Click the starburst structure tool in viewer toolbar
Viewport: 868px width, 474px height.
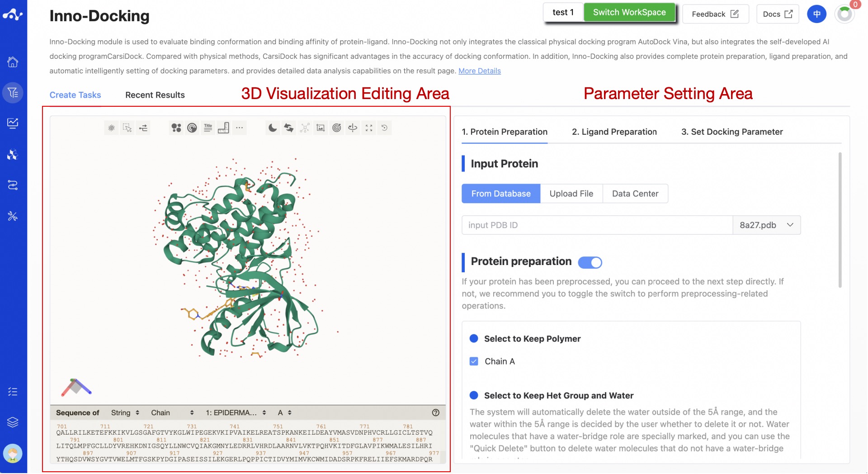pyautogui.click(x=111, y=128)
